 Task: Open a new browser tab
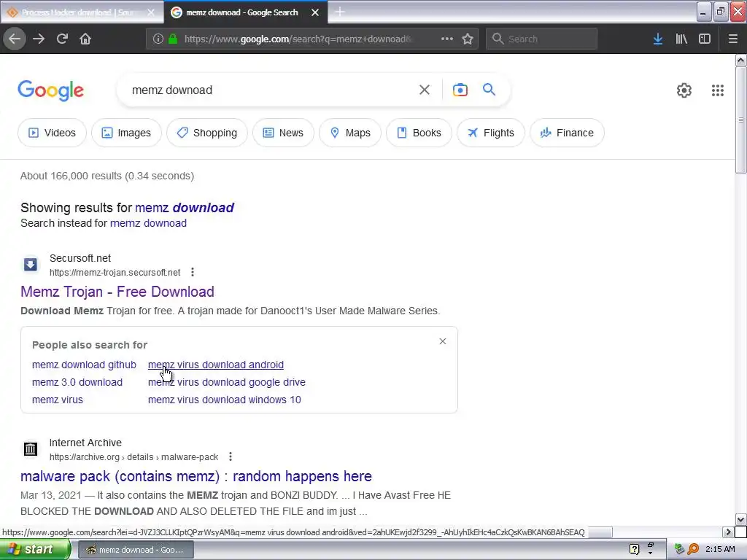pos(340,12)
